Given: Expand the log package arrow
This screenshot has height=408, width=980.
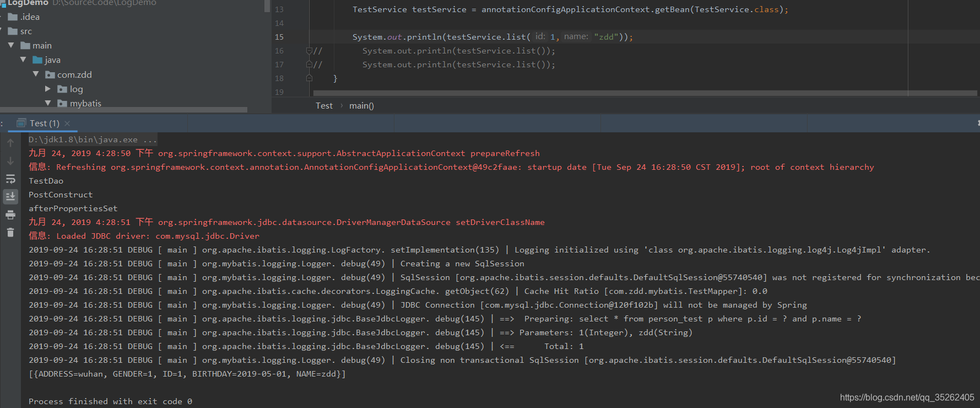Looking at the screenshot, I should [48, 89].
